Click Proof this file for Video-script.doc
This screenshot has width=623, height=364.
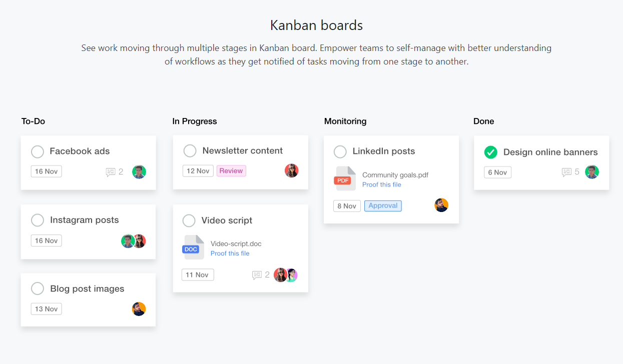coord(230,253)
